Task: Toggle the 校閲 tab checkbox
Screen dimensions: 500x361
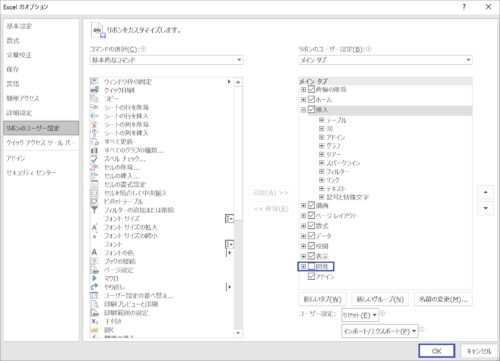Action: [311, 246]
